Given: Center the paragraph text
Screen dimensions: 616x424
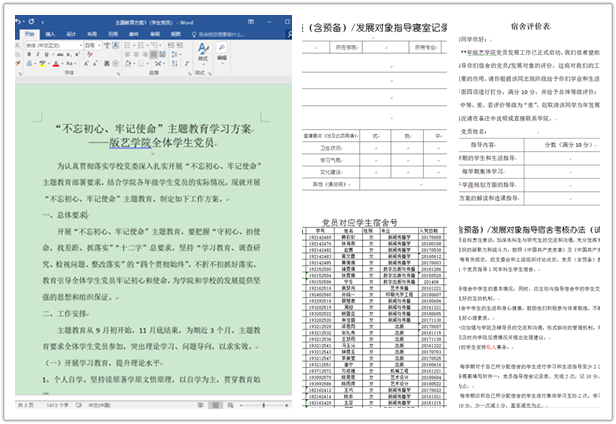Looking at the screenshot, I should (136, 54).
